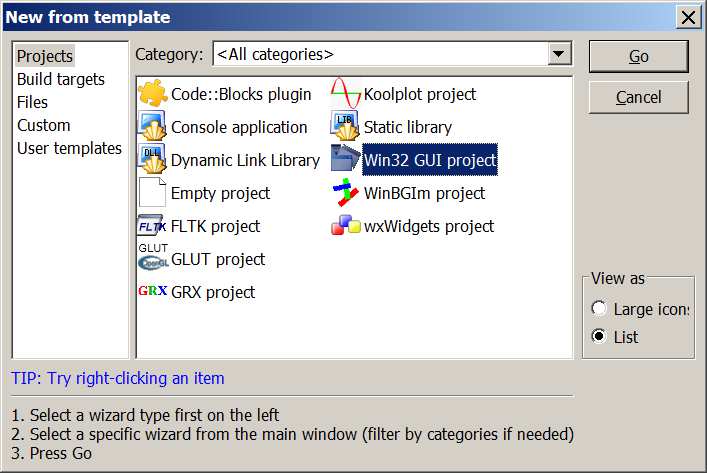Select the FLTK project icon

pos(152,225)
